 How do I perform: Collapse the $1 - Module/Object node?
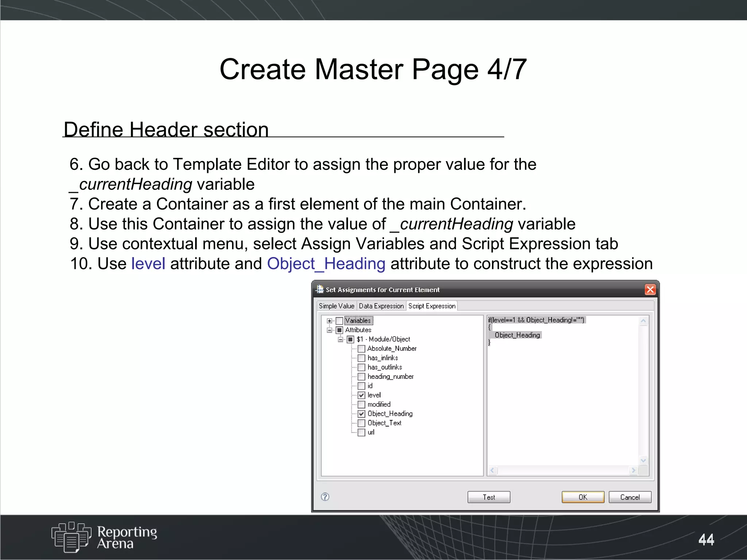click(341, 339)
